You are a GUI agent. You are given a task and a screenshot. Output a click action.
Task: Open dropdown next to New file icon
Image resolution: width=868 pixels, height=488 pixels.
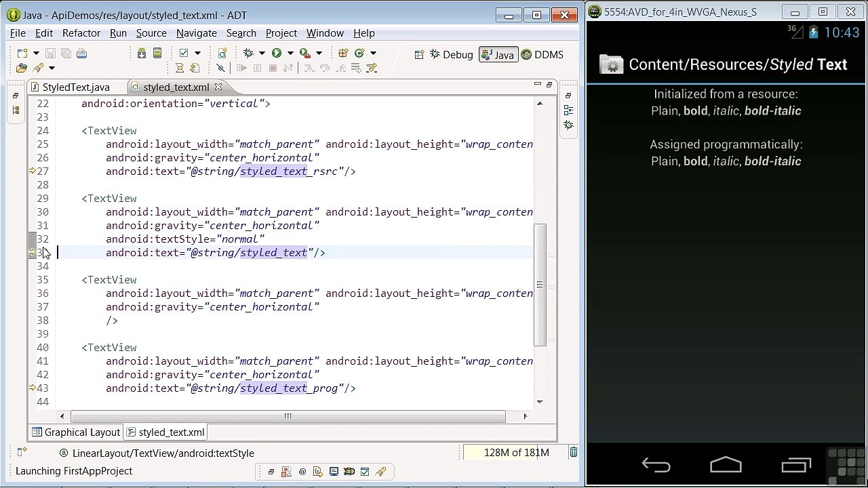click(x=35, y=53)
